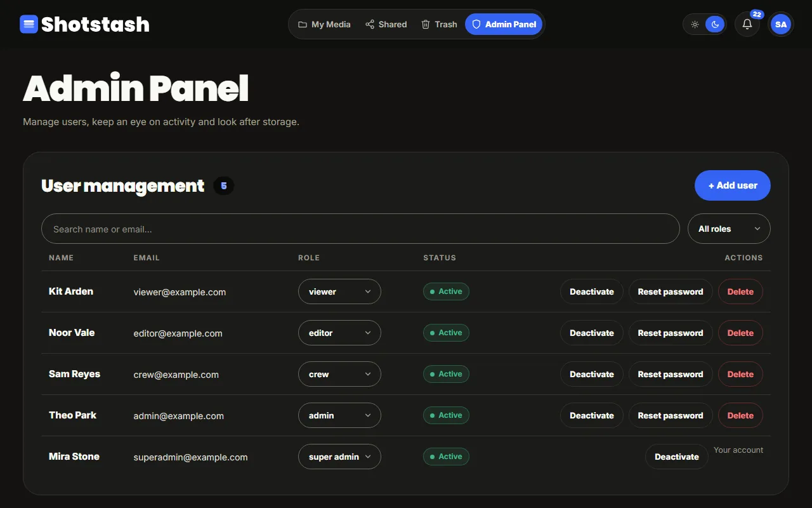Change Kit Arden's viewer role dropdown
Screen dimensions: 812x508
(339, 291)
